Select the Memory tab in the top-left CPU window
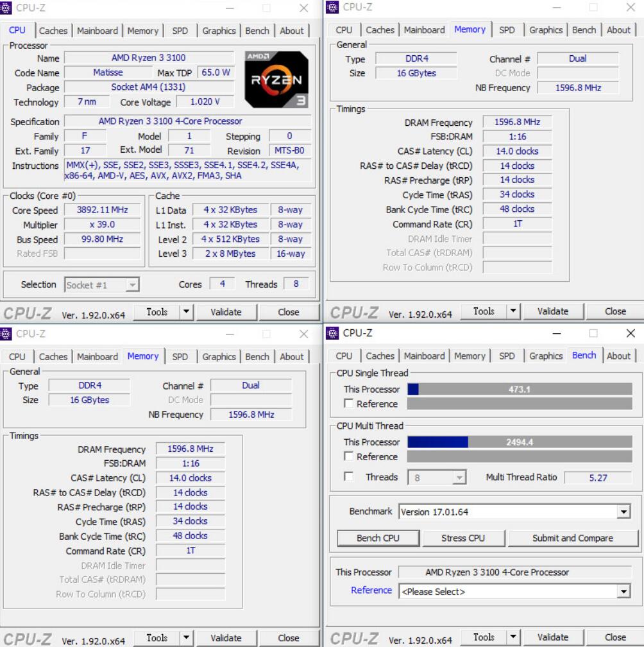 pyautogui.click(x=142, y=31)
